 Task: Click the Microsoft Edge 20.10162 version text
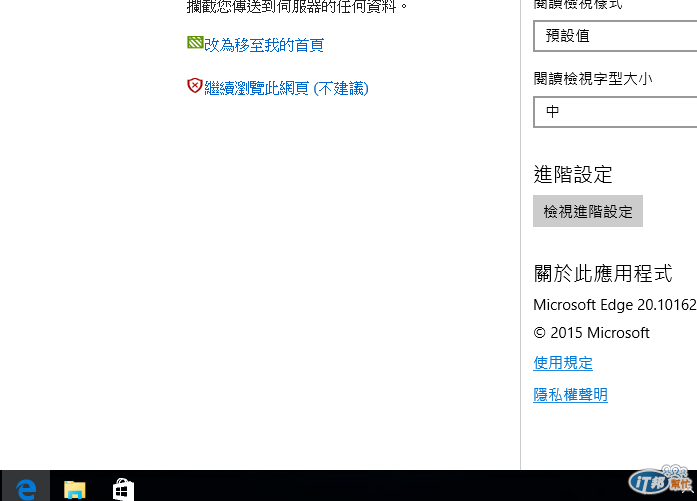(x=615, y=305)
